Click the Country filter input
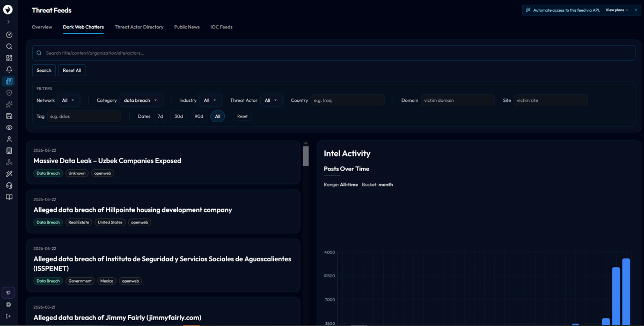The image size is (644, 326). pyautogui.click(x=348, y=100)
